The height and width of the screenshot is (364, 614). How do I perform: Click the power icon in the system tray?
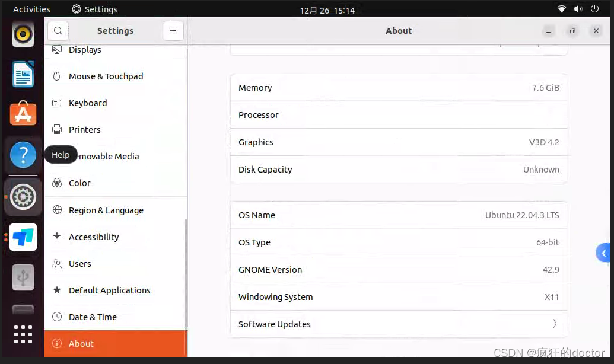point(594,9)
